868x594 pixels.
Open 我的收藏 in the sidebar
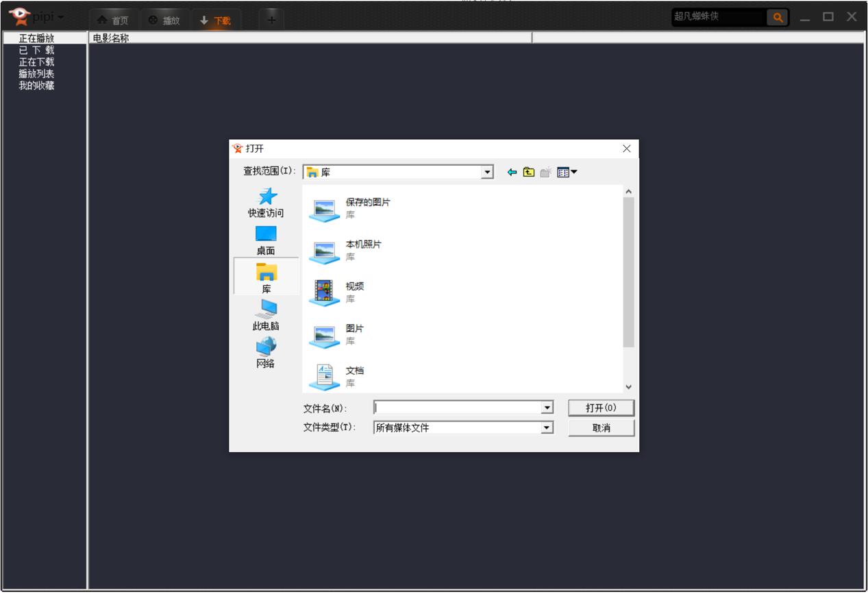[x=36, y=86]
